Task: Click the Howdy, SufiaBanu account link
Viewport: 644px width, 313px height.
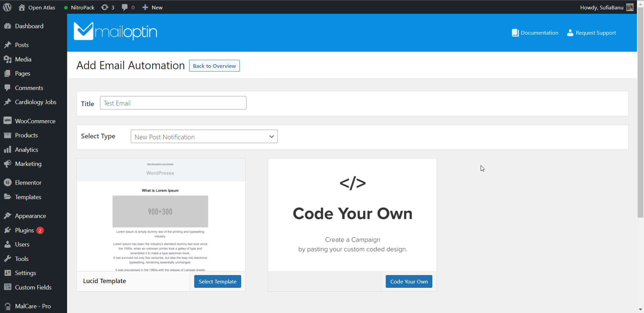Action: pyautogui.click(x=607, y=7)
